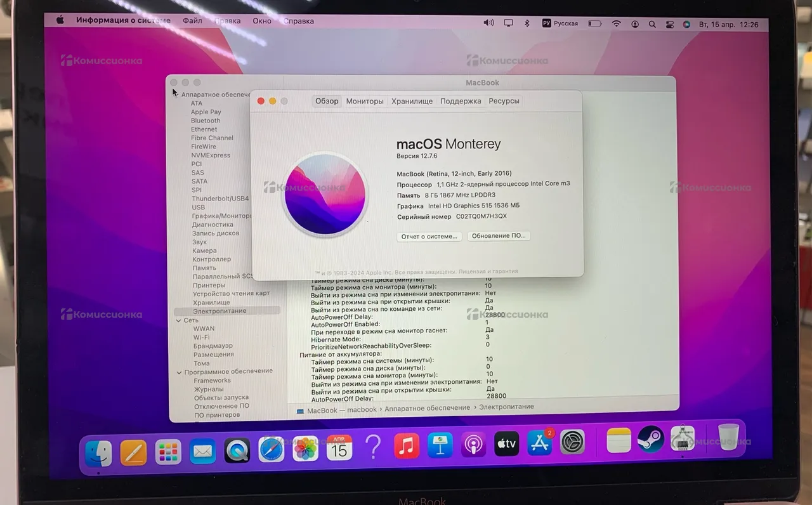Select Память in the sidebar

click(x=204, y=268)
